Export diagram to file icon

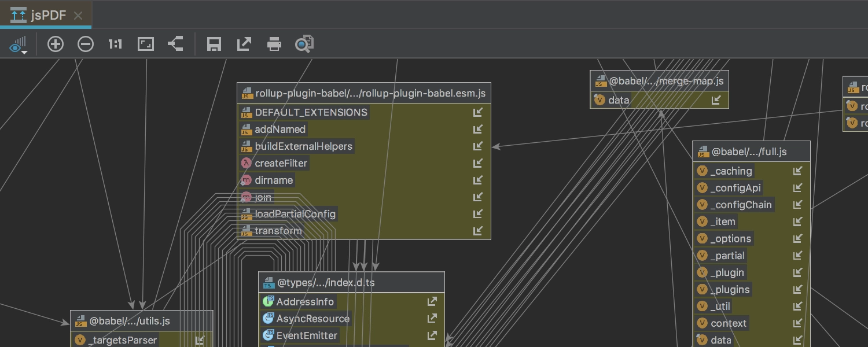(x=244, y=44)
